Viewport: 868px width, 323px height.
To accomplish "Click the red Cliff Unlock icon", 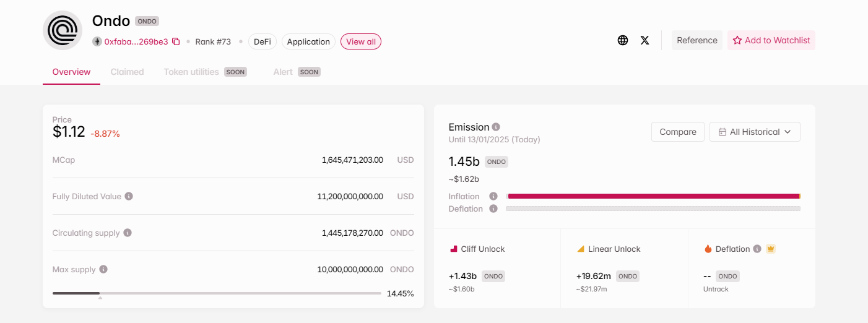I will 453,249.
